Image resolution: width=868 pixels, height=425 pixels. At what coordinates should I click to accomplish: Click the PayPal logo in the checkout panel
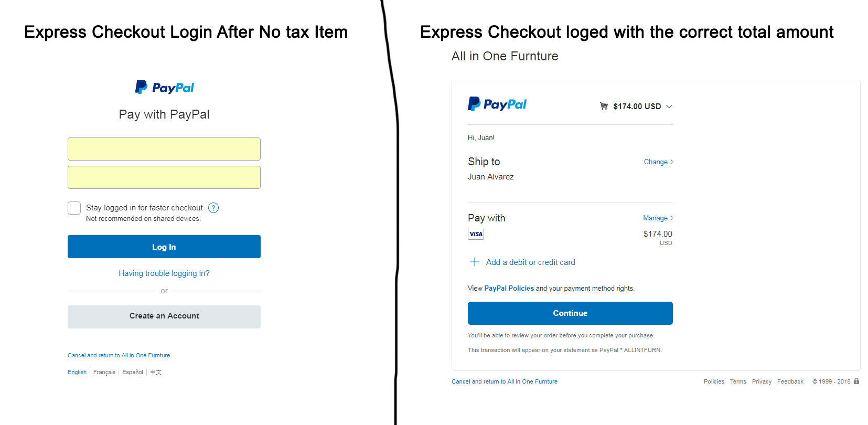[x=497, y=104]
